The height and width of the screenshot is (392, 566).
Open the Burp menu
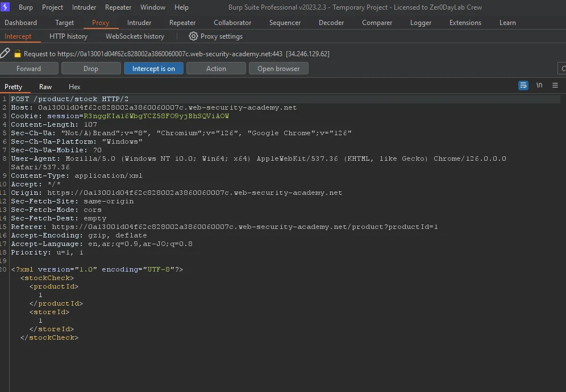pyautogui.click(x=26, y=7)
